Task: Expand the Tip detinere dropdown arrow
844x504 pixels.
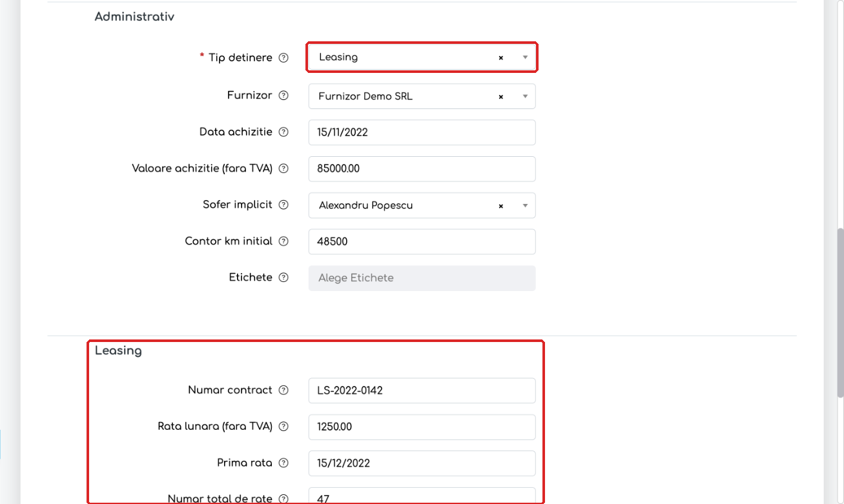Action: (x=525, y=57)
